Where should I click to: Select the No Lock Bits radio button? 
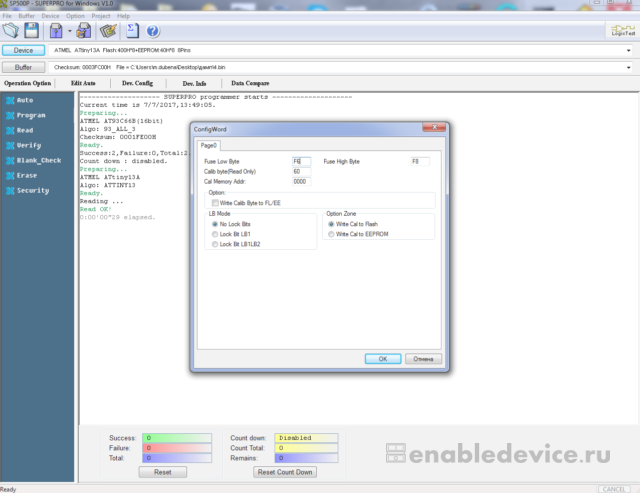pos(215,224)
